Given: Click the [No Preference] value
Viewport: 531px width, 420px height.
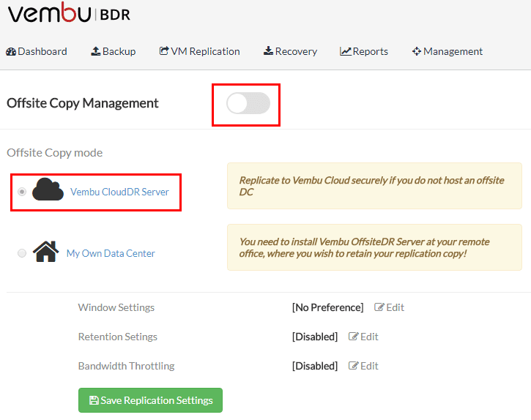Looking at the screenshot, I should pyautogui.click(x=328, y=307).
